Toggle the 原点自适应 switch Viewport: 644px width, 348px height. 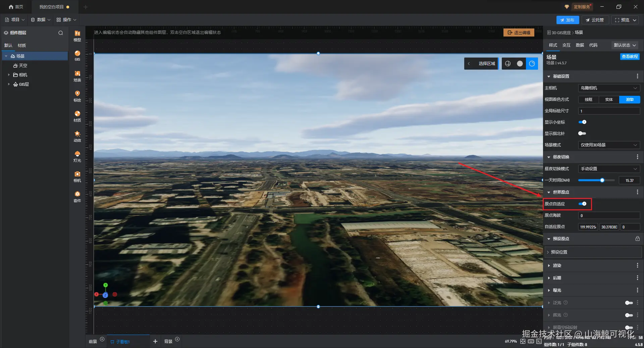click(x=582, y=204)
